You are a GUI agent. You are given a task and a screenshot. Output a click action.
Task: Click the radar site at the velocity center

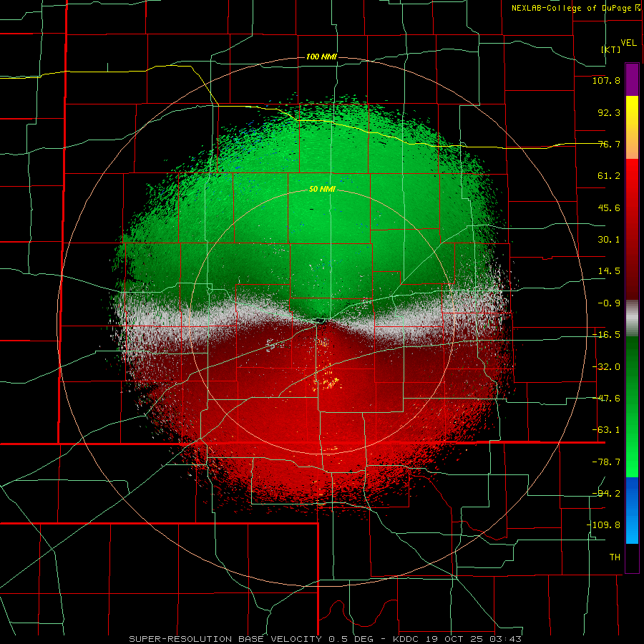[x=319, y=320]
